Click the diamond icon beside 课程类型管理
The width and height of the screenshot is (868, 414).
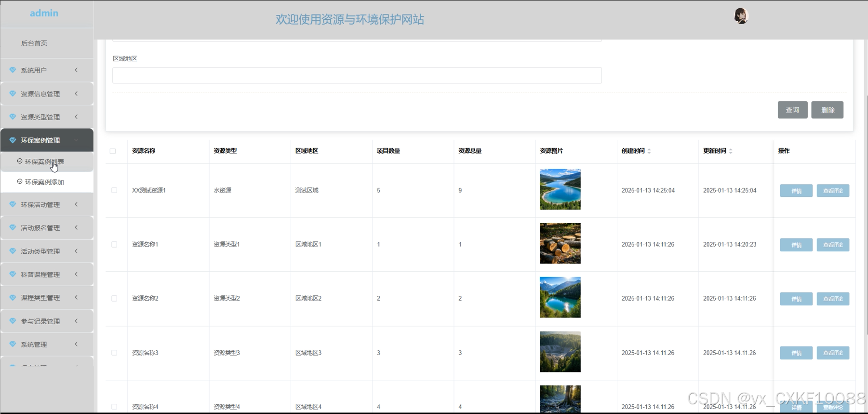tap(13, 297)
